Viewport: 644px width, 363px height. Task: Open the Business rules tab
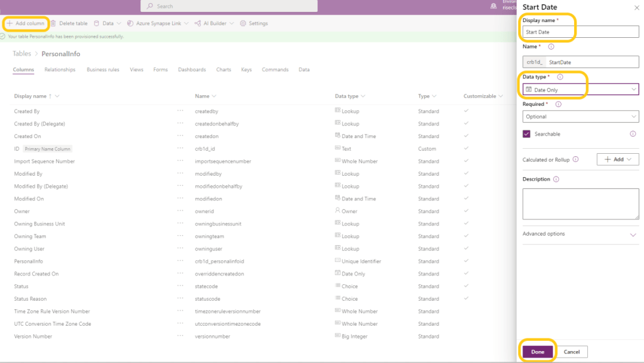103,70
